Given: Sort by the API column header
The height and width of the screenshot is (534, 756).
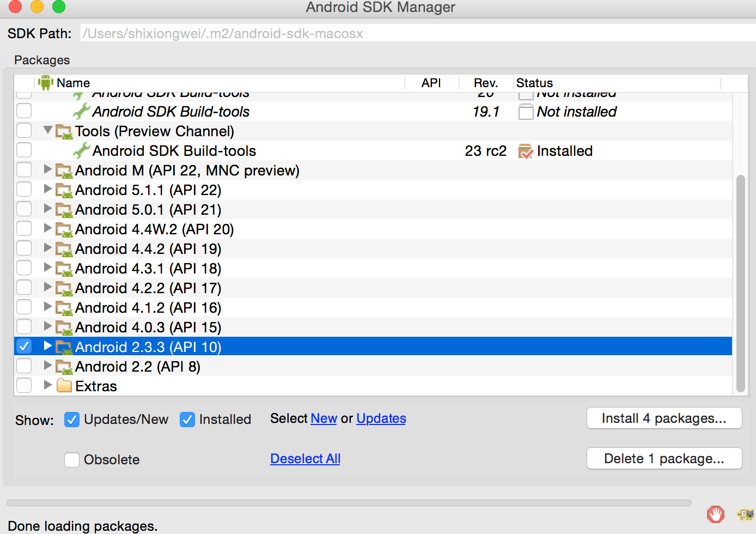Looking at the screenshot, I should [431, 83].
